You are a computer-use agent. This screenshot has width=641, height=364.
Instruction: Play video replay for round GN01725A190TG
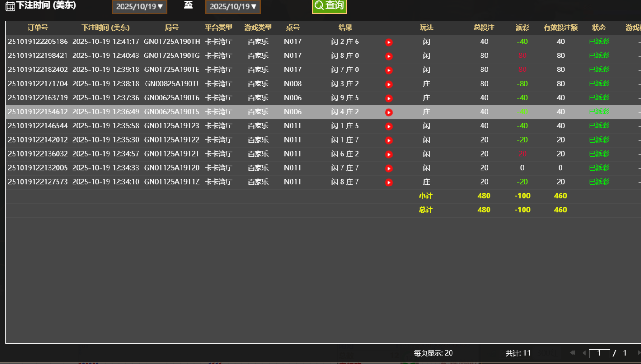pyautogui.click(x=389, y=57)
